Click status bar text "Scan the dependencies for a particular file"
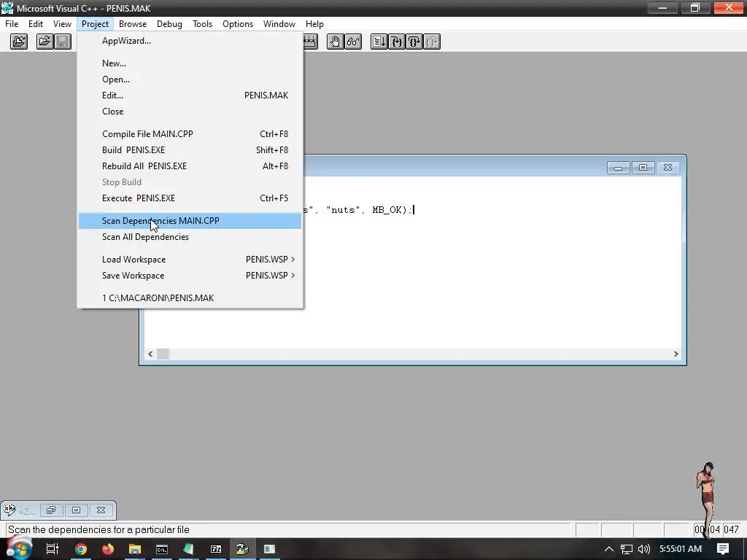This screenshot has height=560, width=747. point(98,530)
